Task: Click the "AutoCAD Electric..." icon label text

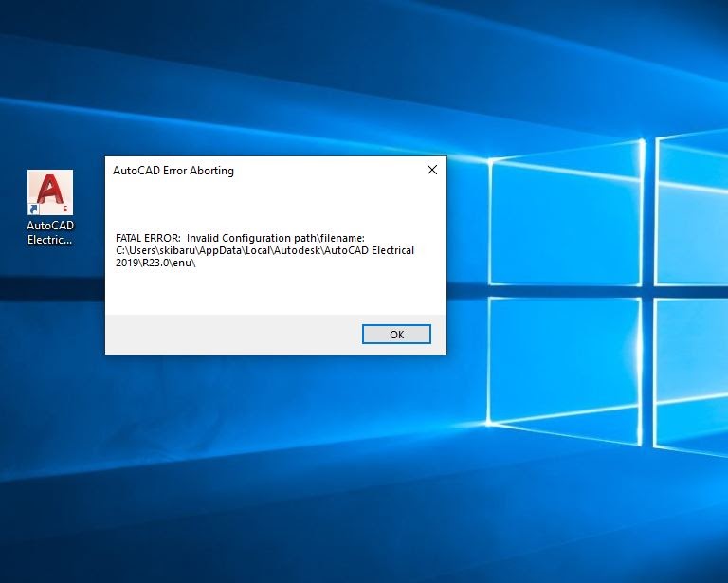Action: 49,233
